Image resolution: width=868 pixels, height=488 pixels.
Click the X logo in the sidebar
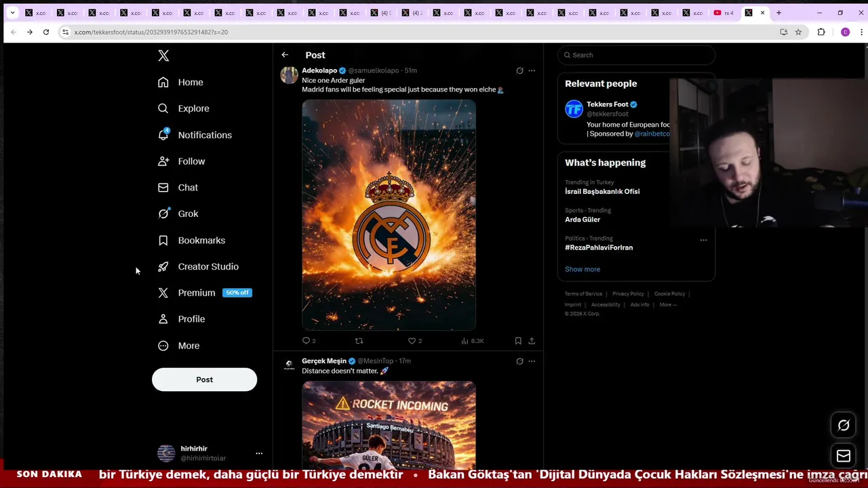point(163,56)
